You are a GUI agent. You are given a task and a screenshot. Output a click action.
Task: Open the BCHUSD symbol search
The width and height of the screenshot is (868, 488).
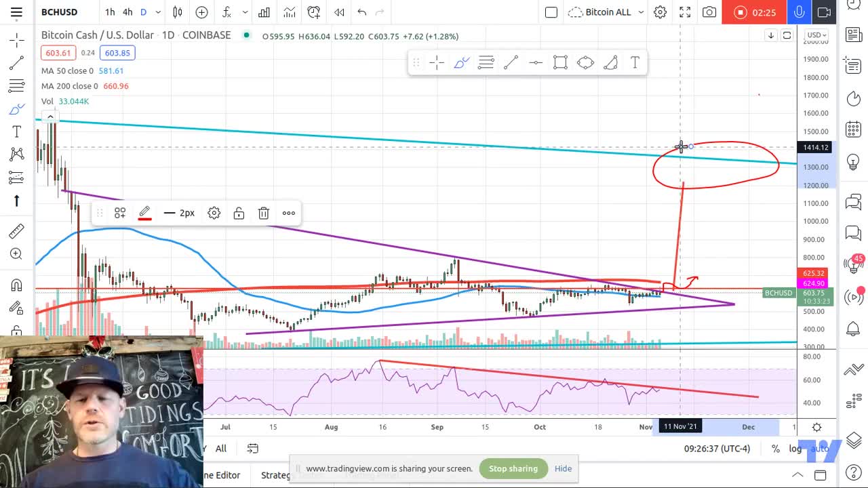pyautogui.click(x=60, y=12)
